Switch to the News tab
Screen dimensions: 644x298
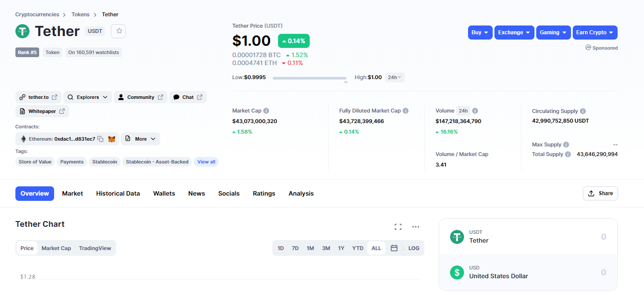[x=197, y=193]
